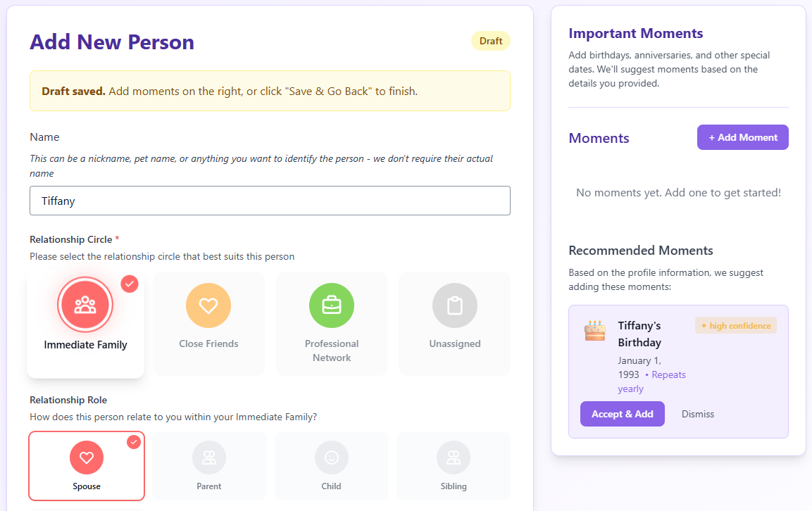The height and width of the screenshot is (511, 812).
Task: Toggle the Spouse checkmark badge
Action: point(134,442)
